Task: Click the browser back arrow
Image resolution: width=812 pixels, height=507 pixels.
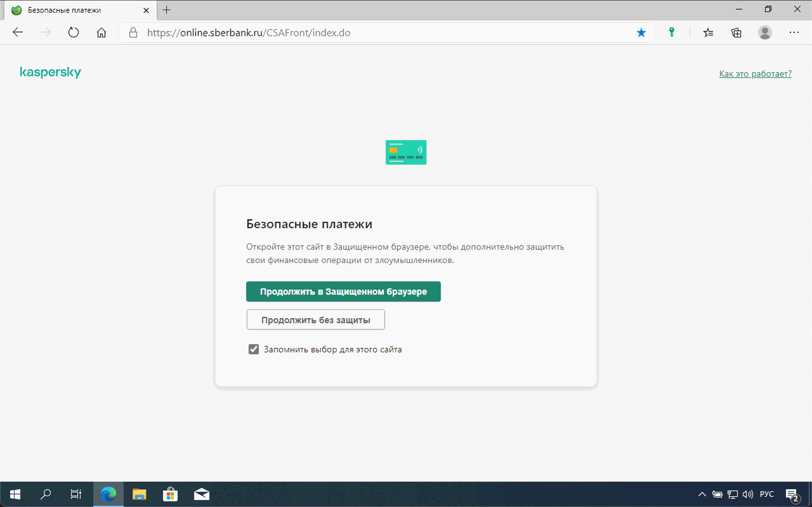Action: coord(18,32)
